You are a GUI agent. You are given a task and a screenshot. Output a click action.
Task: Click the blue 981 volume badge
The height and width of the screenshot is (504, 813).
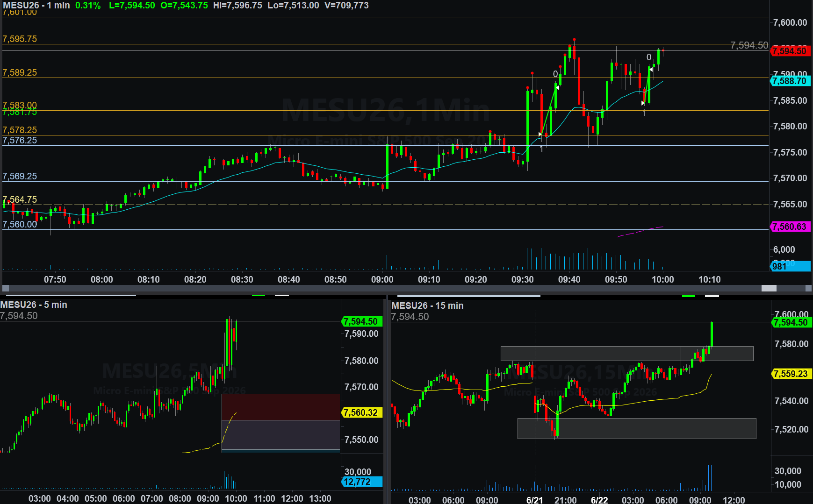click(x=790, y=266)
